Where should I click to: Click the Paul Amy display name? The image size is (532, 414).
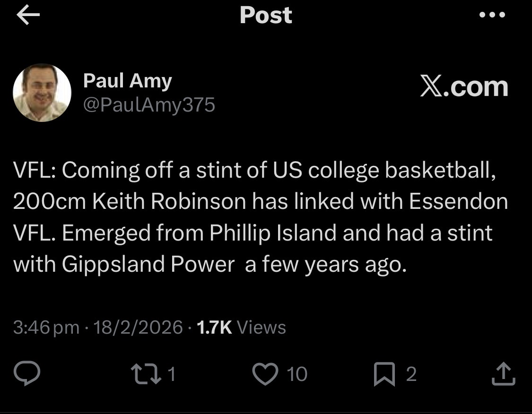pos(127,81)
